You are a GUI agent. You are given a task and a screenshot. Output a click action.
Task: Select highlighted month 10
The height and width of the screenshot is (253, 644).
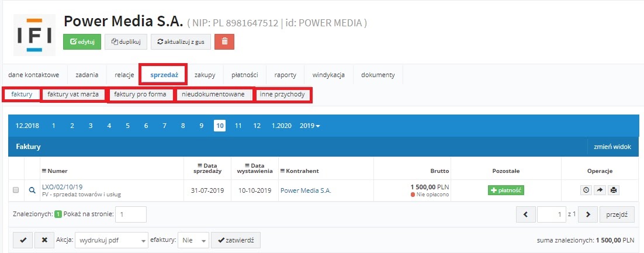220,126
